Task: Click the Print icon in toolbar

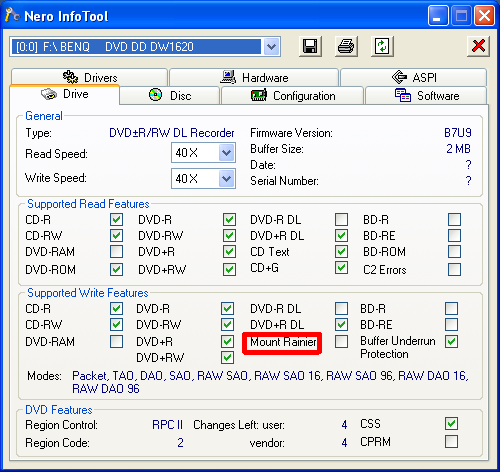Action: point(346,46)
